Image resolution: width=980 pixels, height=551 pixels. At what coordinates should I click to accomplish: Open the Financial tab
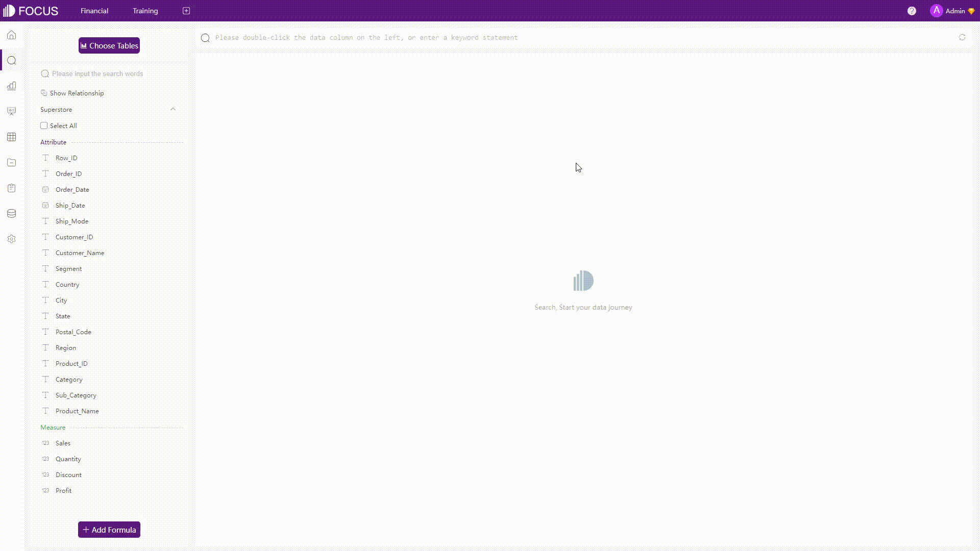tap(94, 11)
